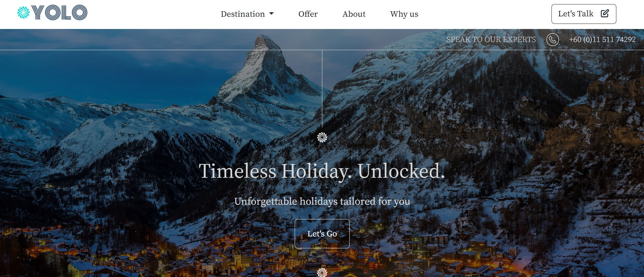Click the Speak To Our Experts text
644x277 pixels.
point(491,40)
